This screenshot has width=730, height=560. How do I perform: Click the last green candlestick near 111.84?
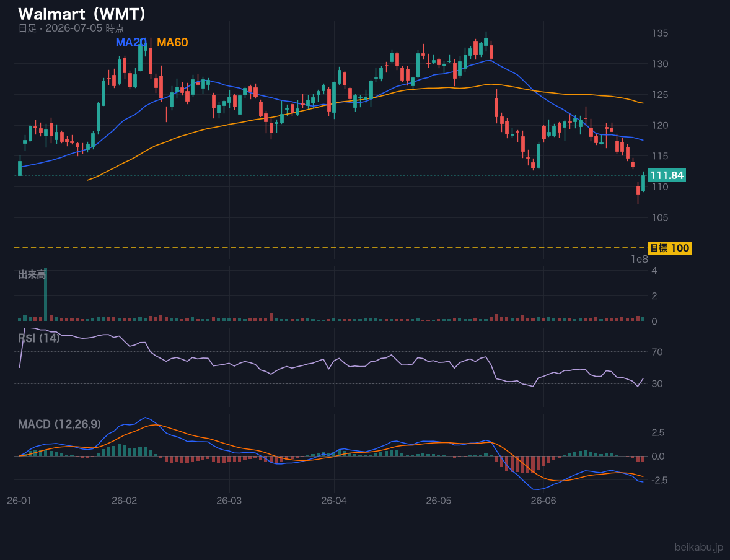[643, 182]
